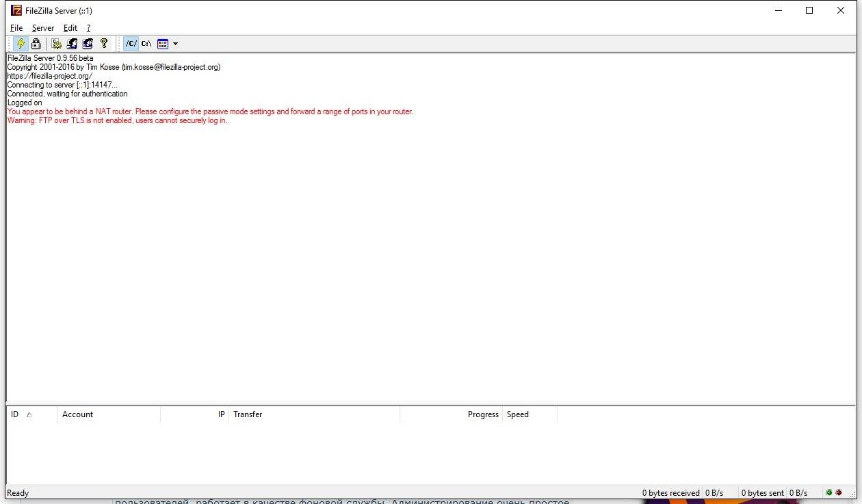Open the Users dialog single-head icon
The width and height of the screenshot is (862, 504).
click(x=72, y=44)
